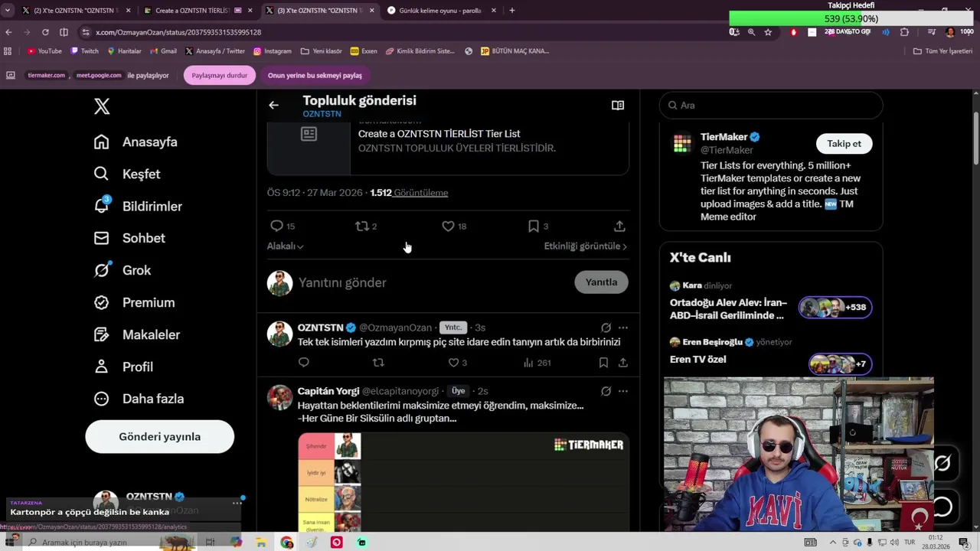
Task: Open the YouTube bookmark
Action: (x=44, y=51)
